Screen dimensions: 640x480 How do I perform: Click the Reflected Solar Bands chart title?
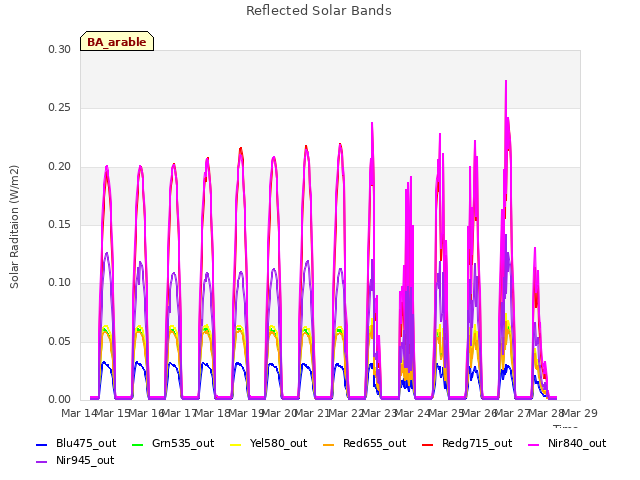(x=319, y=11)
